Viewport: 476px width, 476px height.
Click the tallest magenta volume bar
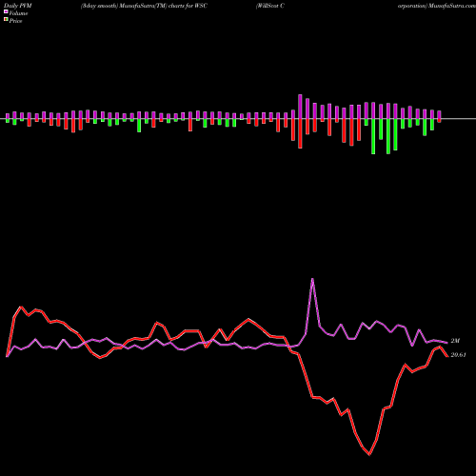pyautogui.click(x=300, y=107)
